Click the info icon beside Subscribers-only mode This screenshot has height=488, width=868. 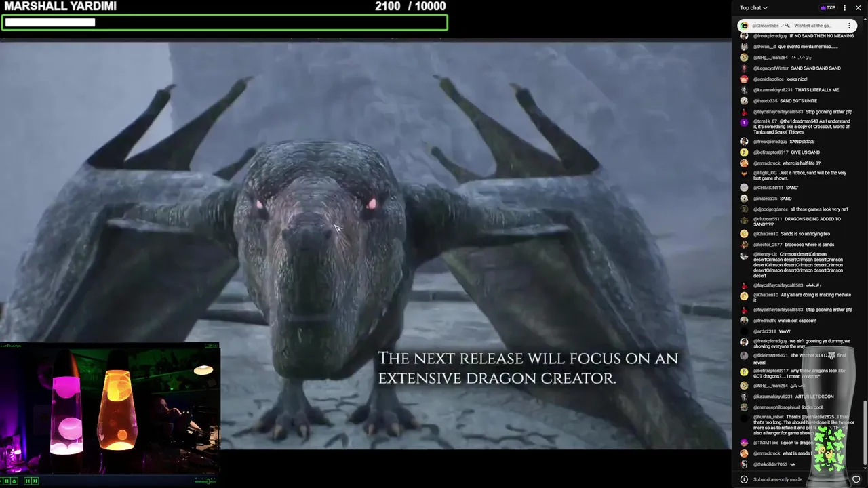(744, 479)
